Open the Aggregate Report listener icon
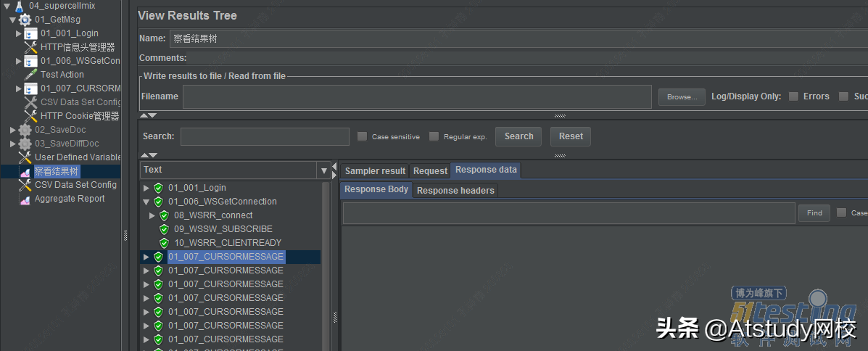 click(25, 199)
